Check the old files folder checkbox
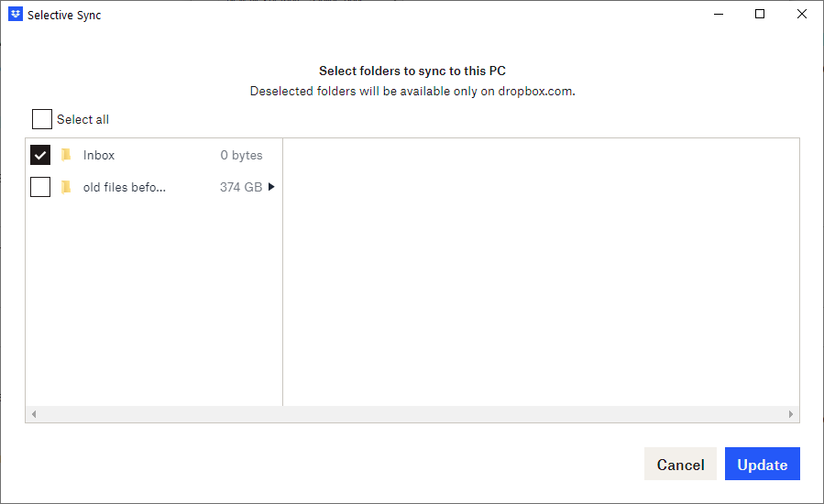Viewport: 824px width, 504px height. tap(40, 187)
